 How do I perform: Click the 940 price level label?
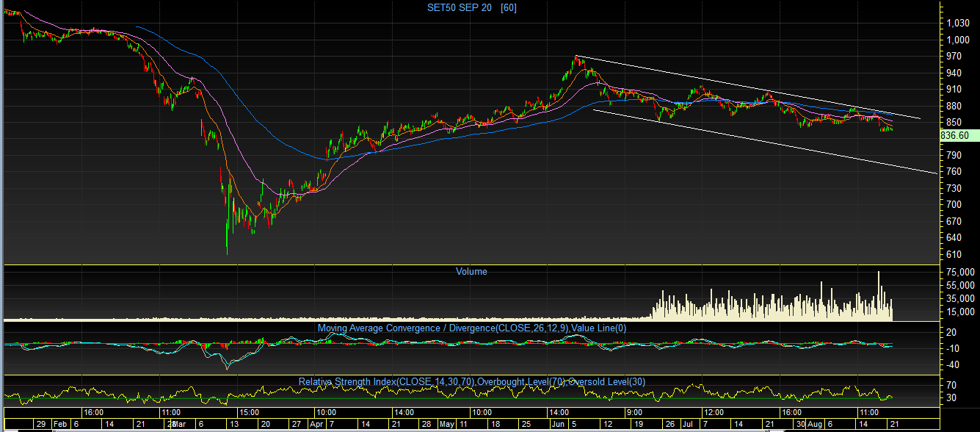[953, 73]
